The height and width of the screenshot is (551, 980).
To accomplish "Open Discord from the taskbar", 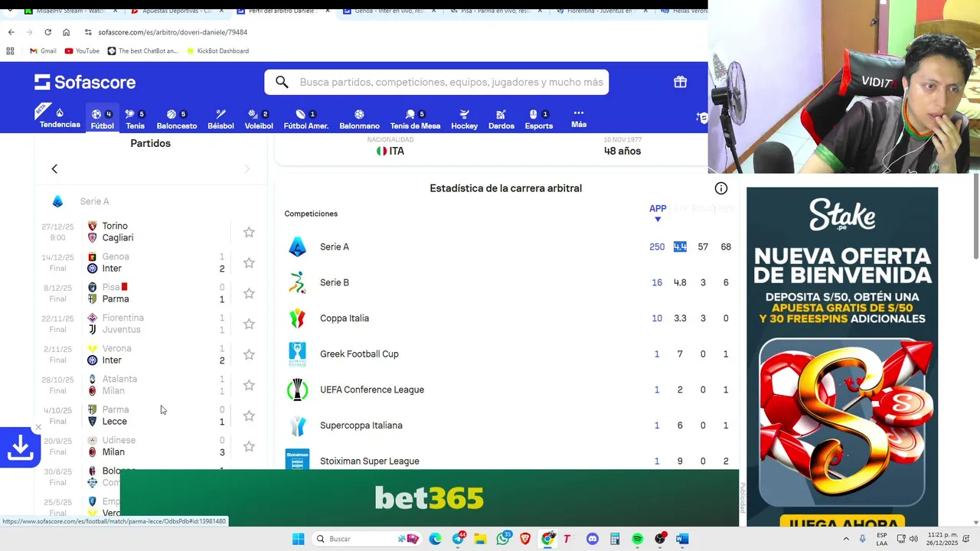I will pos(592,539).
